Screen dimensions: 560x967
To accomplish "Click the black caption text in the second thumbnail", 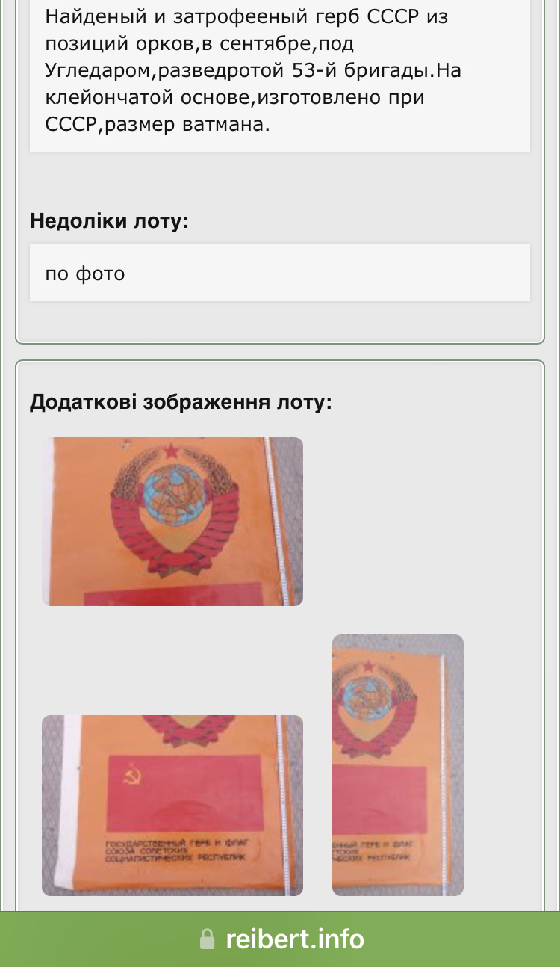I will (x=178, y=850).
